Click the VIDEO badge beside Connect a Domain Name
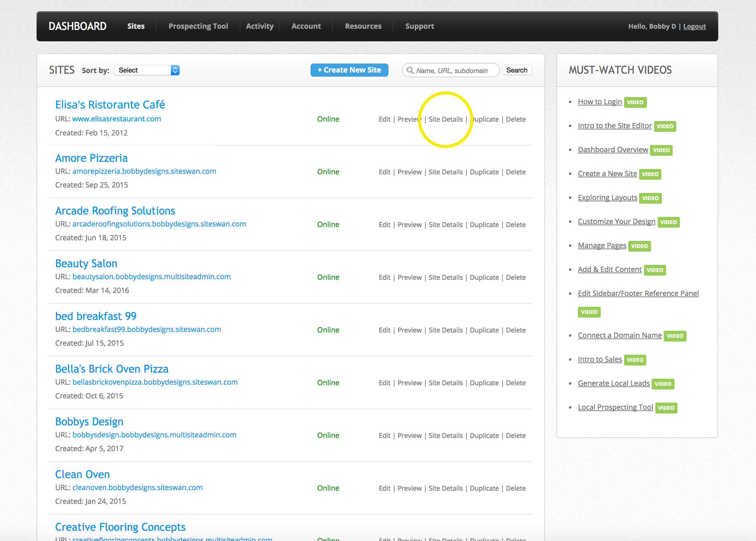The height and width of the screenshot is (541, 756). point(675,336)
